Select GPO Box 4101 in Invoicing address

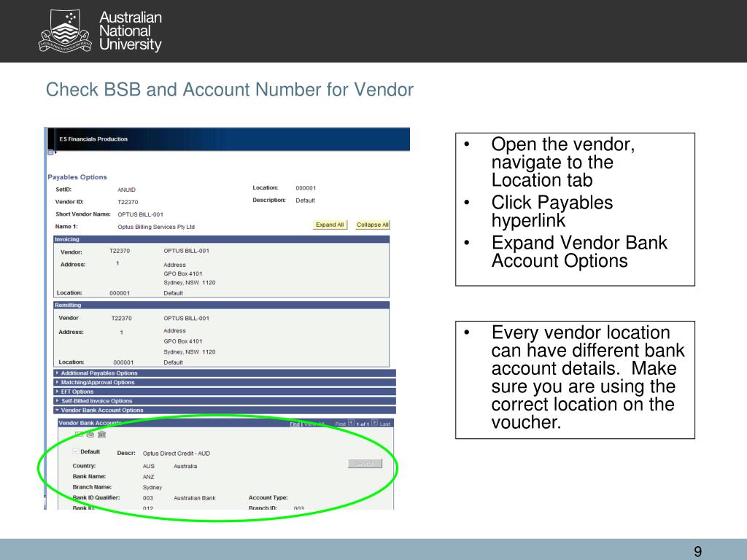(x=183, y=274)
